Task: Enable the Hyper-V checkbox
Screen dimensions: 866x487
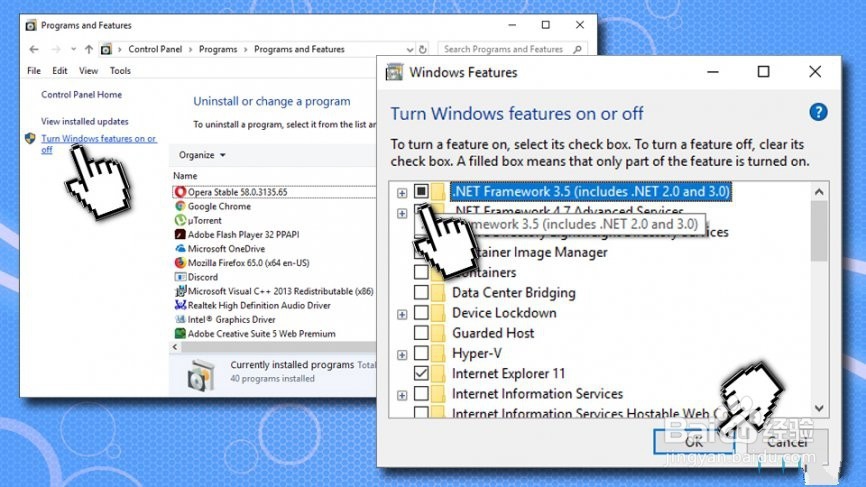Action: 421,353
